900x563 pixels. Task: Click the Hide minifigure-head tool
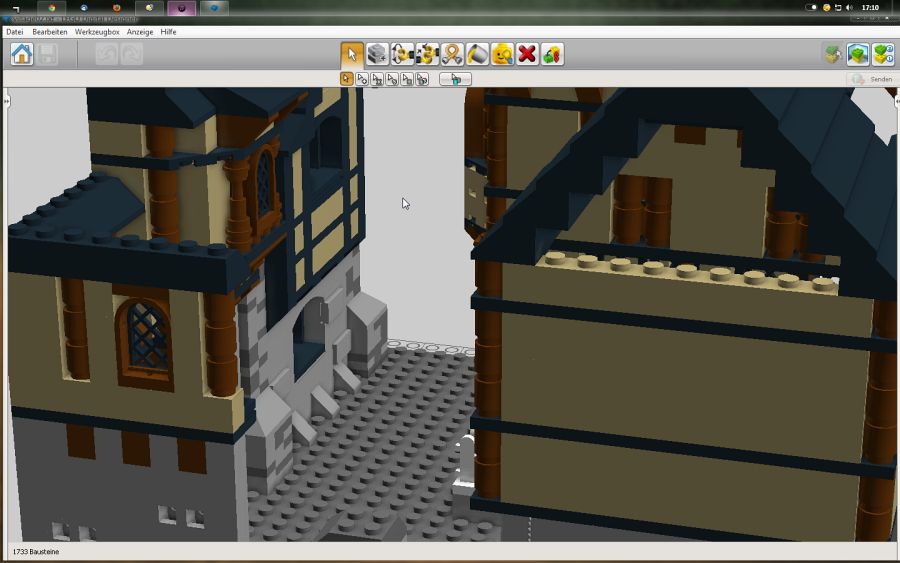click(x=502, y=54)
